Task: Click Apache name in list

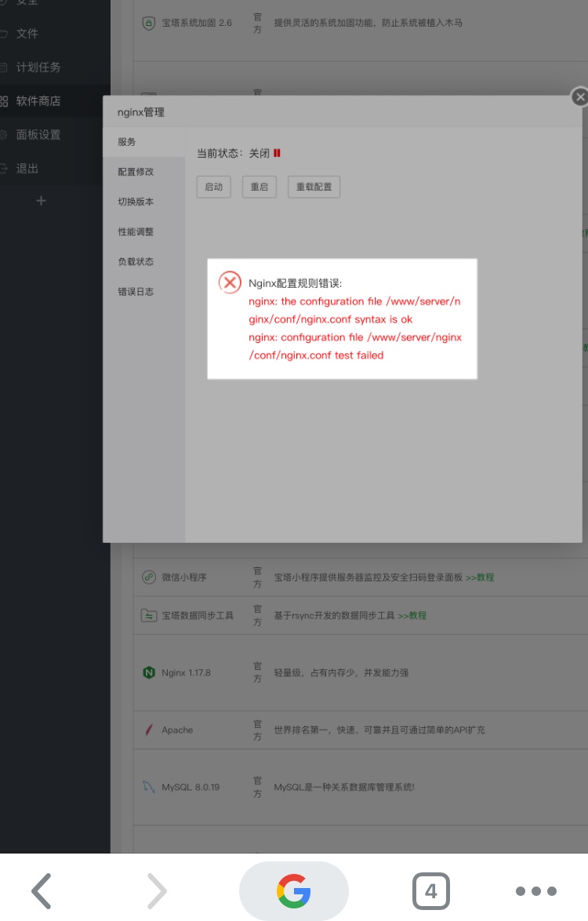Action: [x=177, y=730]
